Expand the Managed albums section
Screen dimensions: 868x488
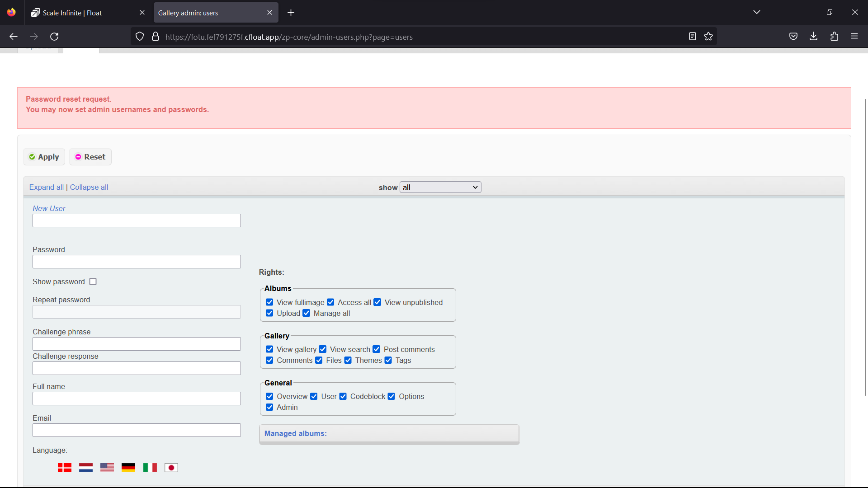click(x=296, y=433)
